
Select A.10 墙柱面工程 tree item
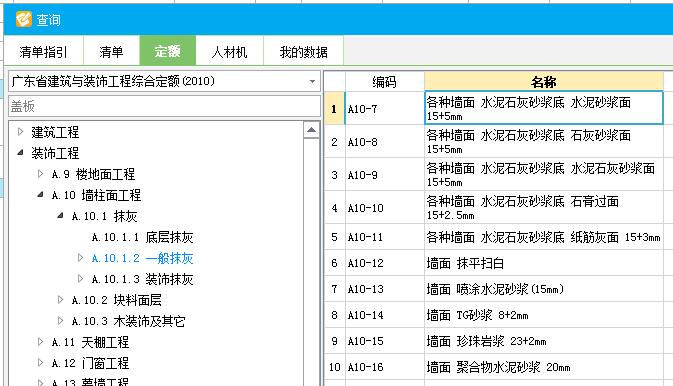pos(96,195)
